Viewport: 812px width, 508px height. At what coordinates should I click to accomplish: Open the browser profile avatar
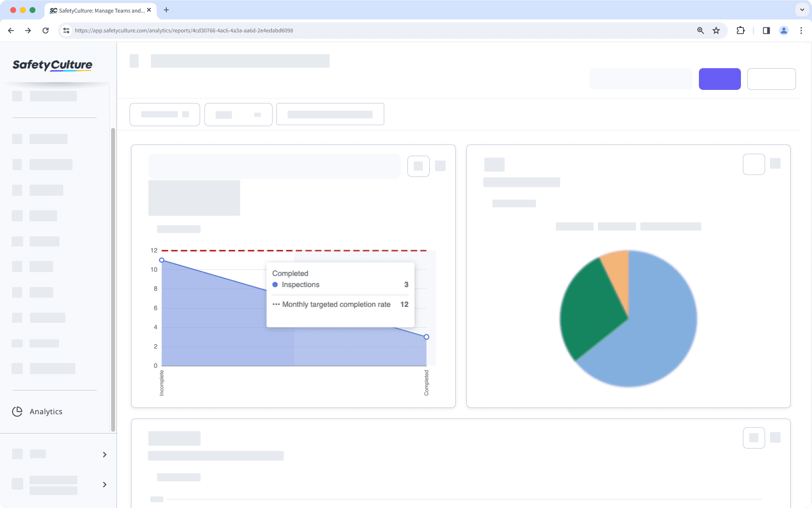(x=783, y=30)
